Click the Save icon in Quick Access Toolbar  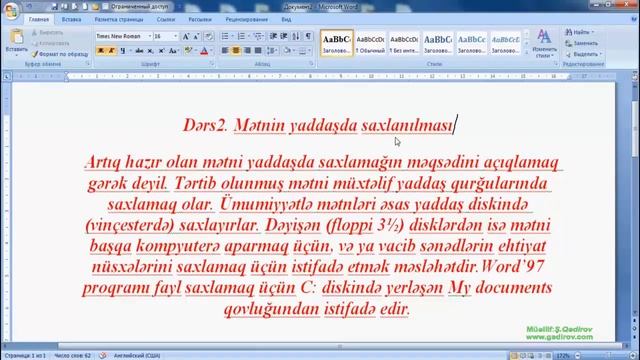pyautogui.click(x=54, y=7)
